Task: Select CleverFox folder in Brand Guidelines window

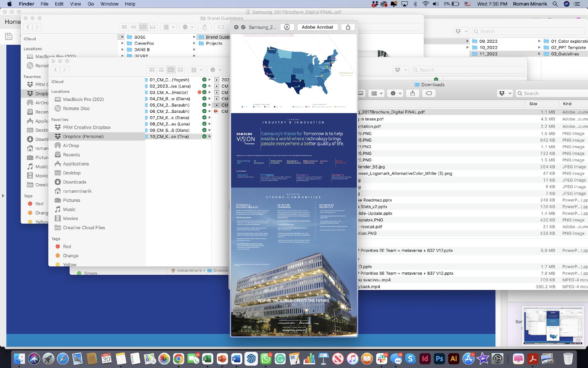Action: [x=160, y=43]
